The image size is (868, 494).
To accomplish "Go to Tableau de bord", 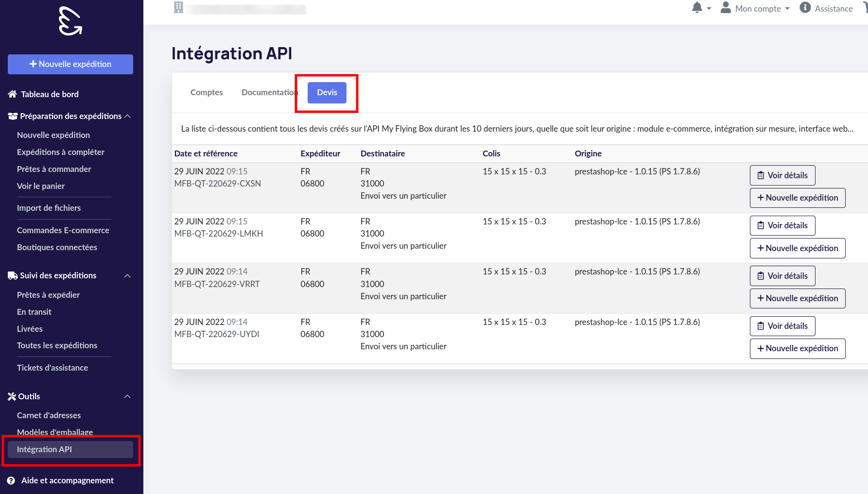I will coord(50,94).
